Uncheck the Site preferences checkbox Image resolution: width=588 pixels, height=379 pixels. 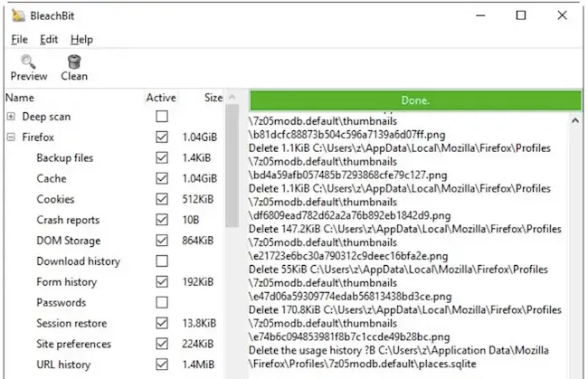[x=162, y=344]
